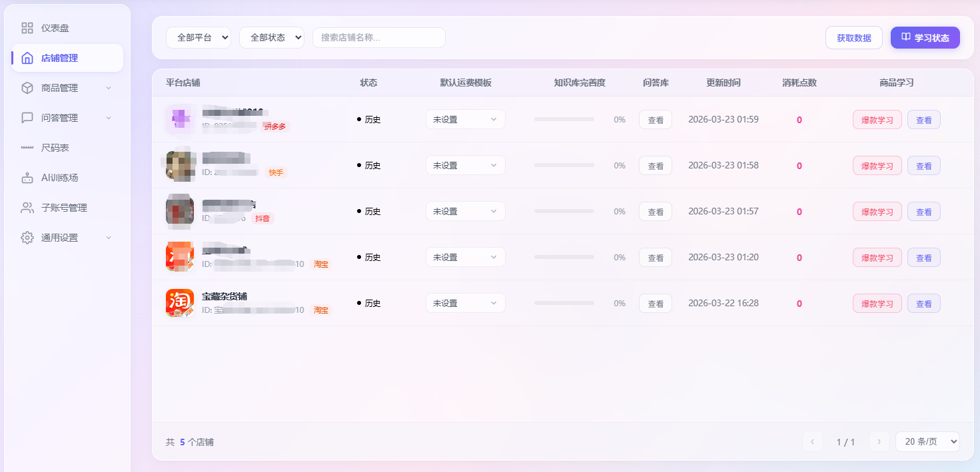
Task: Click the general settings gear icon
Action: point(27,238)
